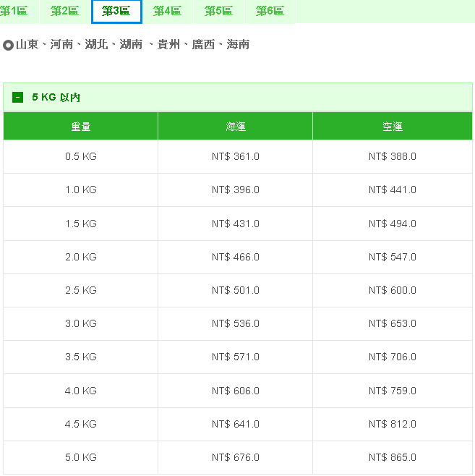Click the 2.5 KG weight row

[80, 290]
